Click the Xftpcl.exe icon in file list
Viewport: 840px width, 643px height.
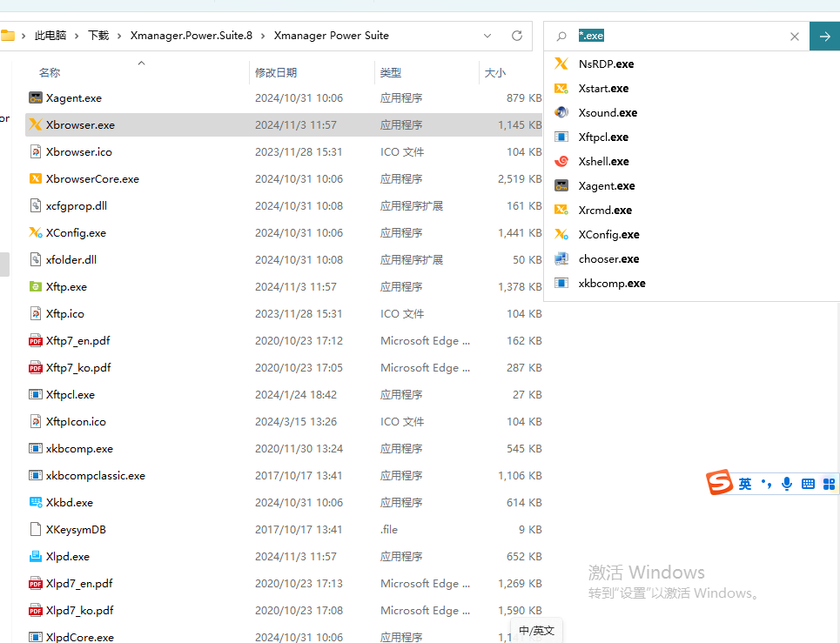coord(36,394)
